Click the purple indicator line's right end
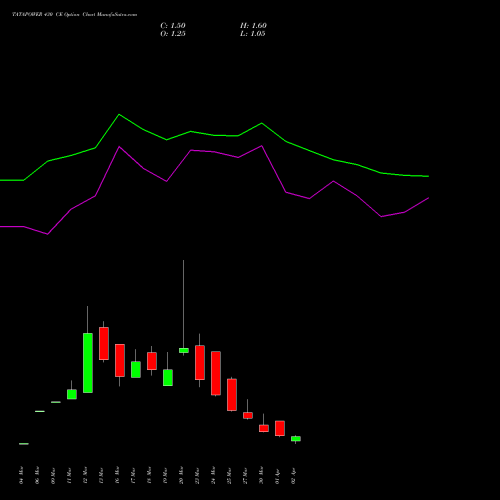 point(428,198)
